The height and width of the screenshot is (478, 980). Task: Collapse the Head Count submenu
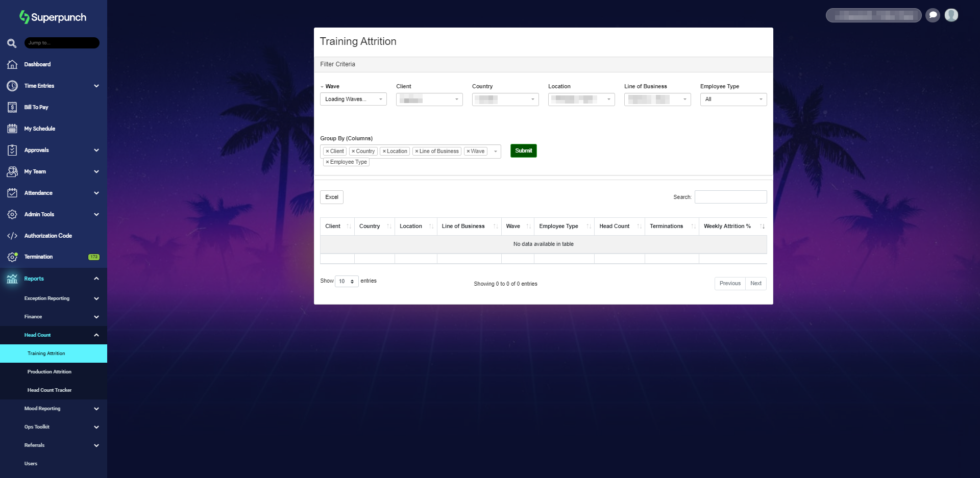96,335
